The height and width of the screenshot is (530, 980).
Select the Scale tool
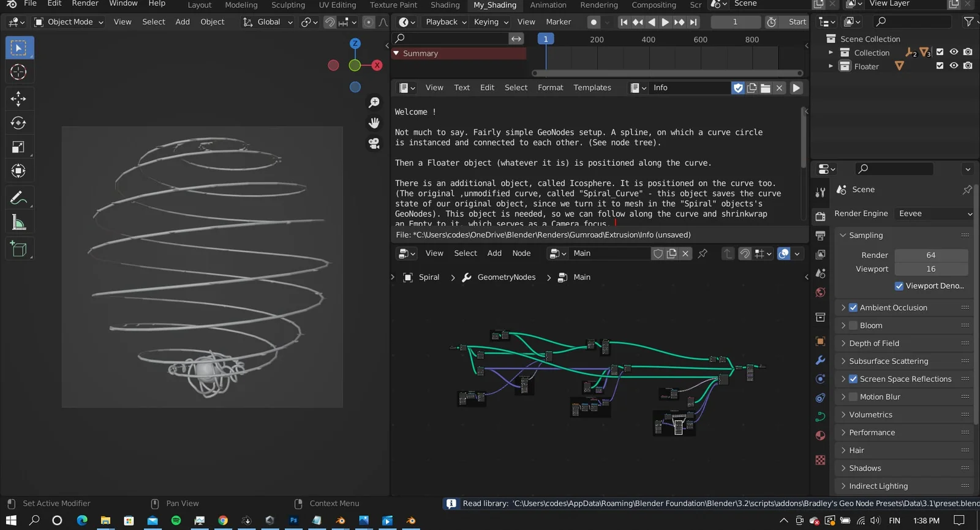click(19, 147)
